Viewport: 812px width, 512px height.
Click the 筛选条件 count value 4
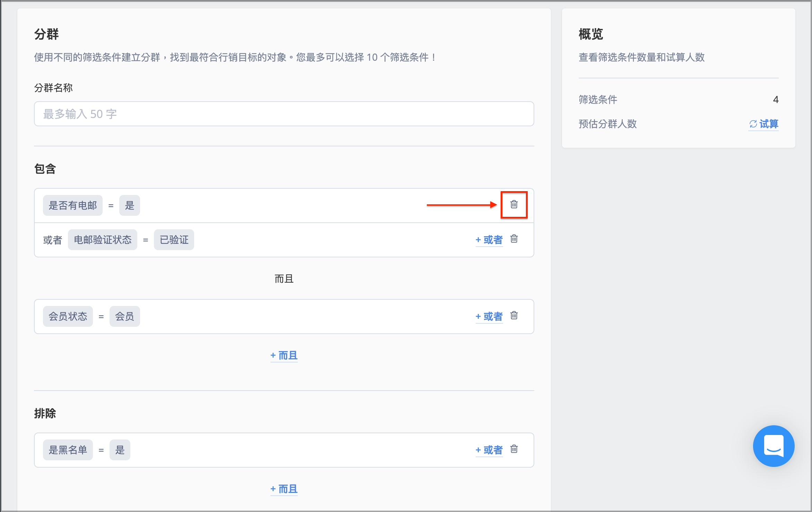click(776, 100)
